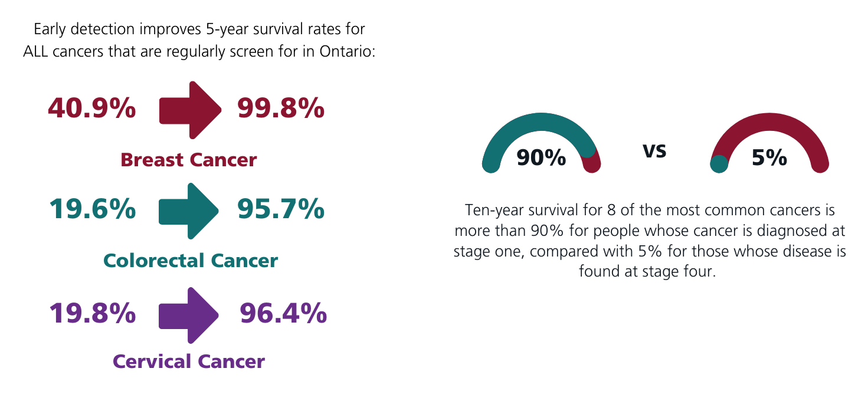Click the 5% value inside the maroon gauge
This screenshot has width=868, height=401.
tap(769, 158)
